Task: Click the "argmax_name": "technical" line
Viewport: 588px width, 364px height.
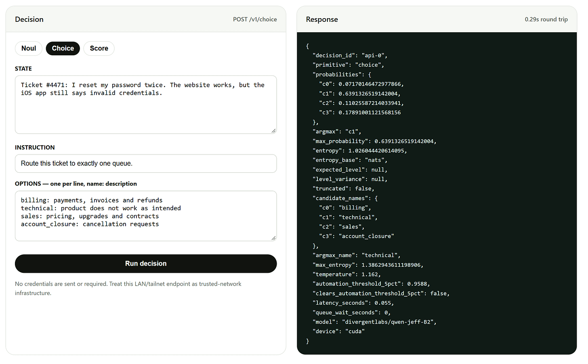Action: 357,255
